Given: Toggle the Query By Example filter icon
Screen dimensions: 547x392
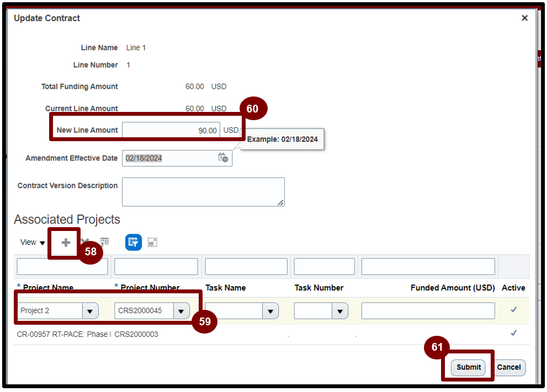Looking at the screenshot, I should [133, 242].
